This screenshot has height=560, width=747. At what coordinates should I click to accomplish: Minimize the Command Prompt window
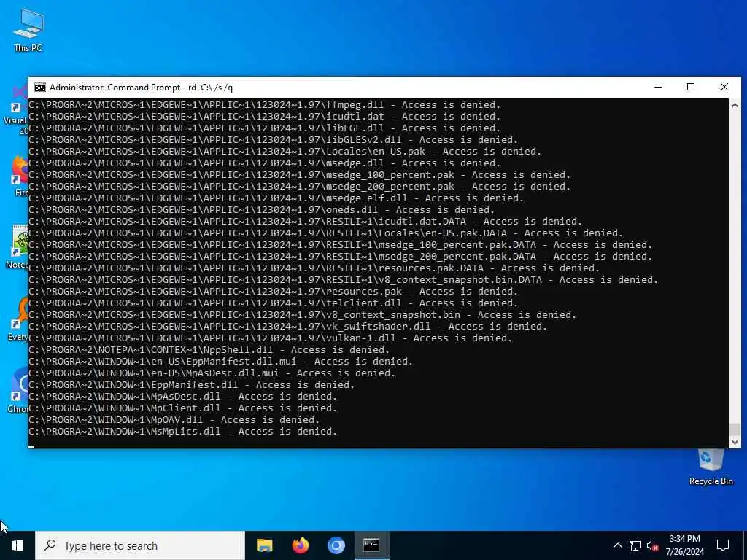point(658,87)
